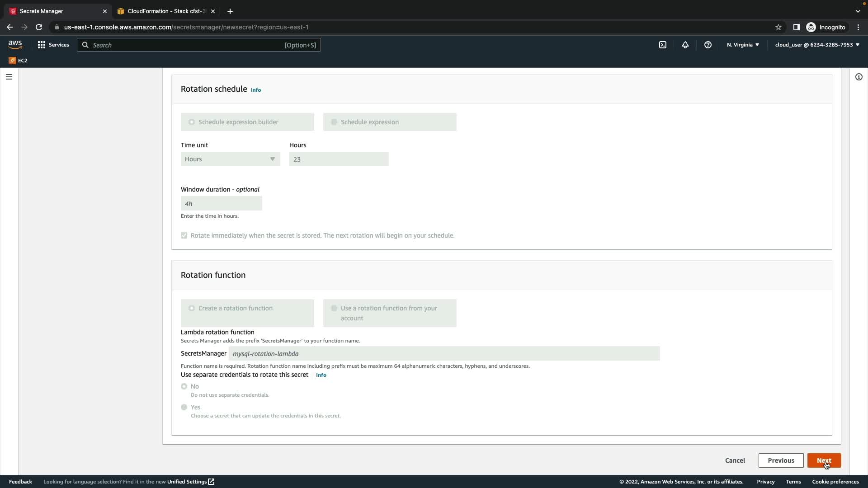This screenshot has height=488, width=868.
Task: Click the Lambda rotation function name field
Action: pos(443,354)
